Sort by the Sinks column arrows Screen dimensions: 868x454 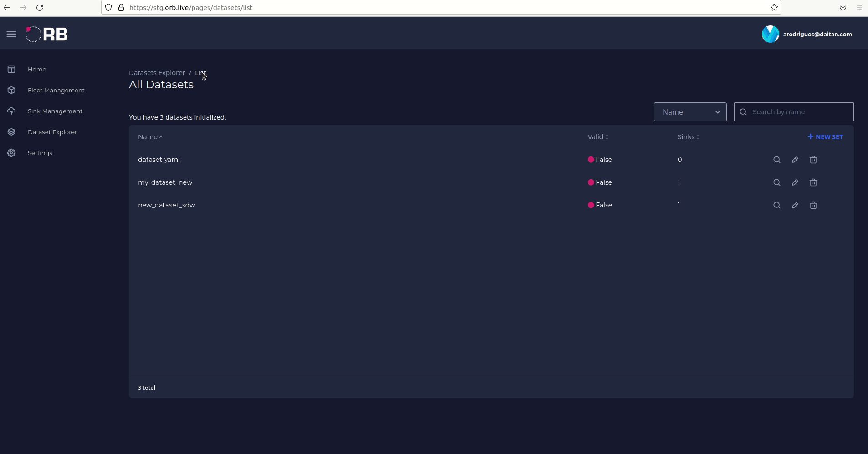click(698, 136)
